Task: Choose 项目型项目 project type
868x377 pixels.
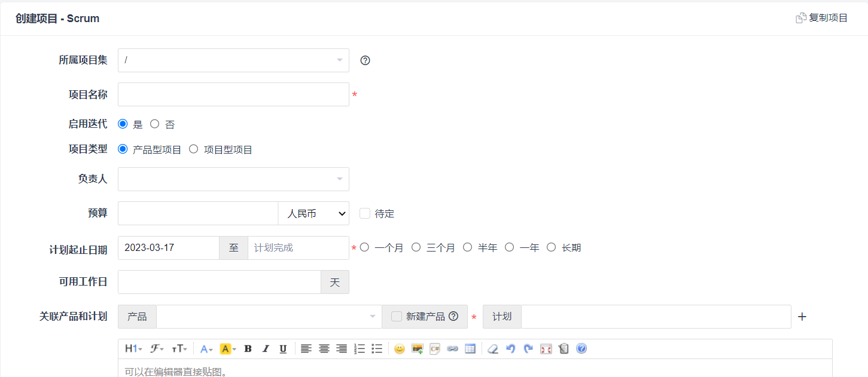Action: point(193,149)
